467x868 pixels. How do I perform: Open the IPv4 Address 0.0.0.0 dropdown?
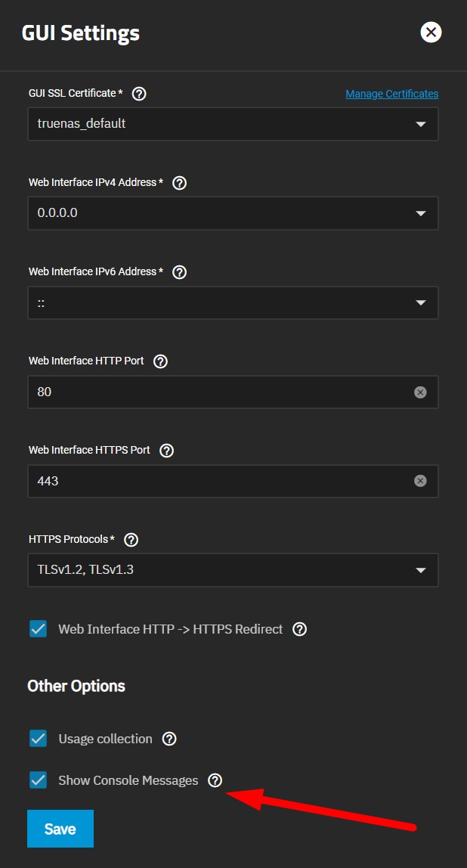[233, 213]
